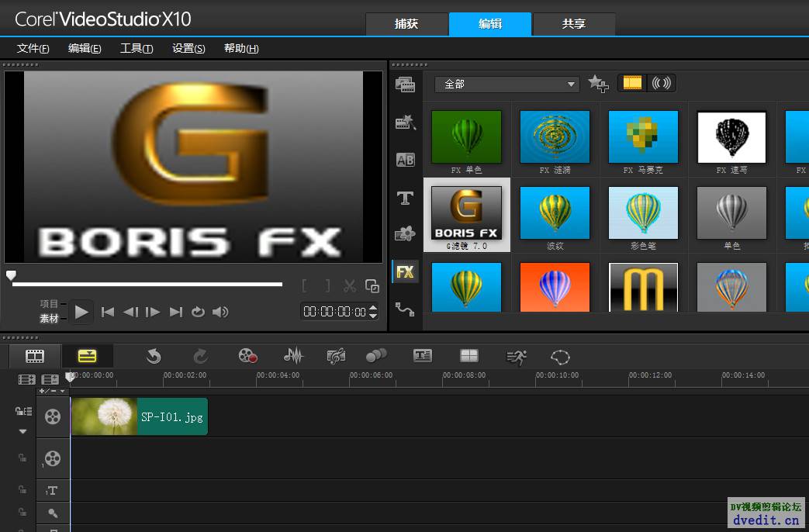This screenshot has width=809, height=532.
Task: Select the G滤镜 7.0 Boris FX thumbnail
Action: click(x=466, y=213)
